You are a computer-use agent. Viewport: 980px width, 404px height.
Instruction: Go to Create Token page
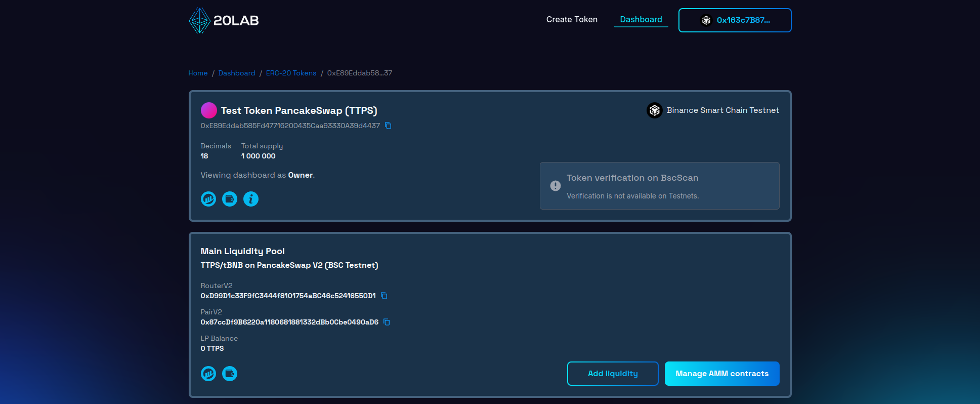(x=572, y=20)
